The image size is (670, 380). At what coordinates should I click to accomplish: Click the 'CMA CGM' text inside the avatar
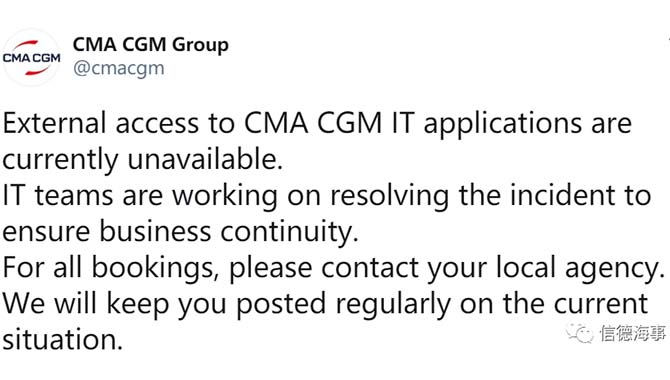pyautogui.click(x=32, y=58)
